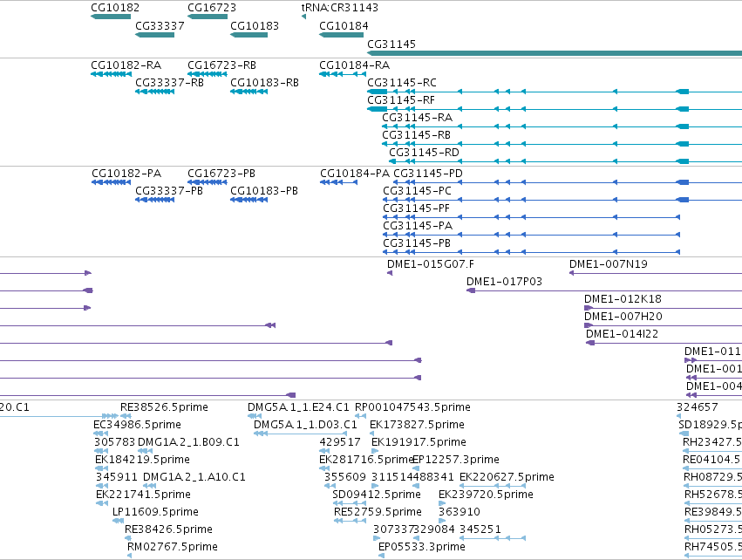Click the EP12257.3prime EST label
Image resolution: width=742 pixels, height=560 pixels.
pos(456,460)
